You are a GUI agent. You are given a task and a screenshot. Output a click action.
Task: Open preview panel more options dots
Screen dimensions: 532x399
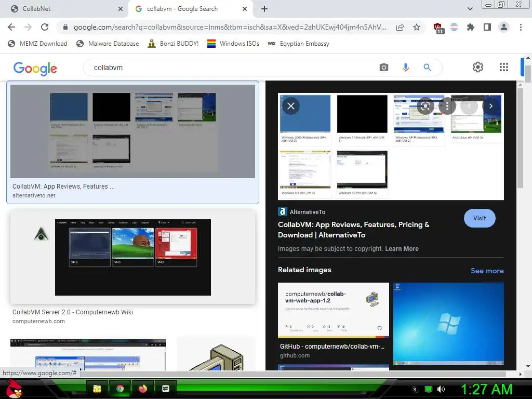447,106
